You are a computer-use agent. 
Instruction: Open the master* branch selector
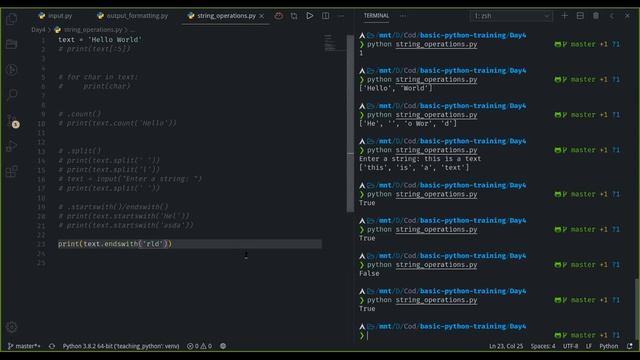point(24,346)
